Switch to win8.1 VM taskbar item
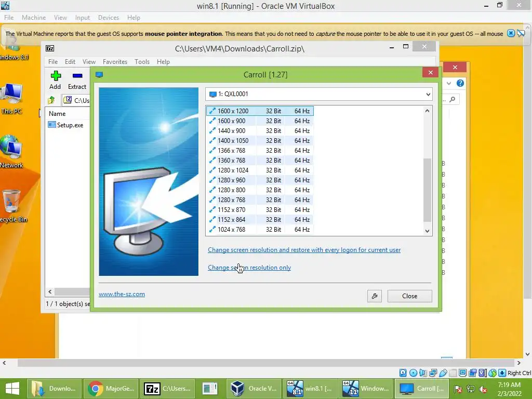This screenshot has width=532, height=399. click(310, 389)
